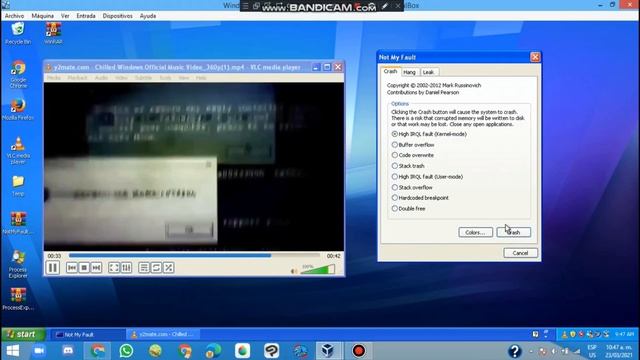640x360 pixels.
Task: Close the Not My Fault dialog
Action: (x=535, y=57)
